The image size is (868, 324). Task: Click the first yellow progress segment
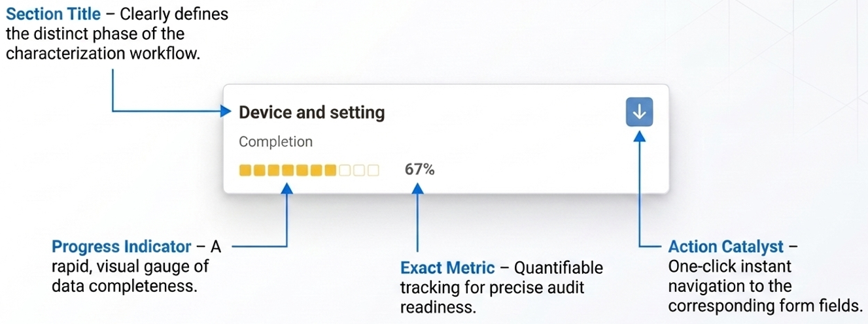click(246, 170)
